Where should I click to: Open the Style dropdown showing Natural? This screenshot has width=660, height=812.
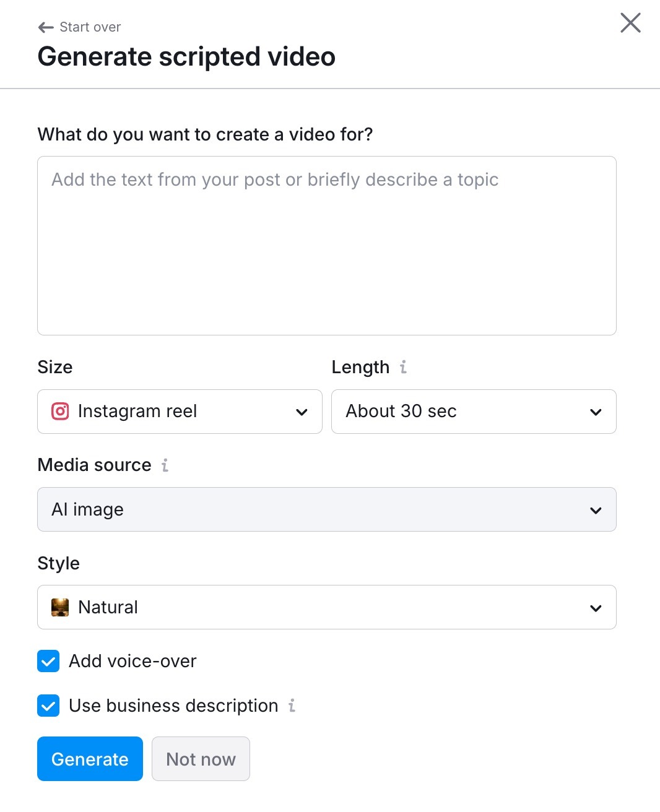click(327, 607)
